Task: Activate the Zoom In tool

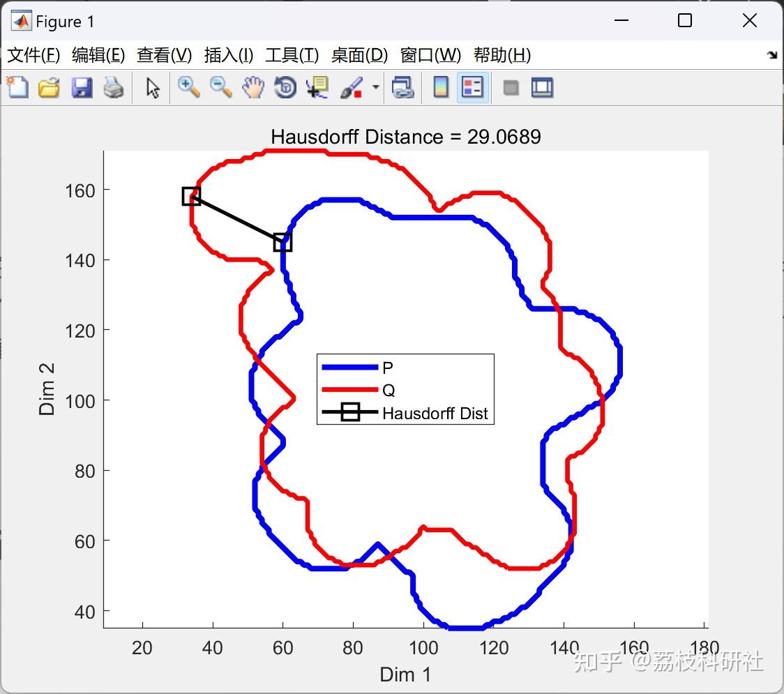Action: 188,87
